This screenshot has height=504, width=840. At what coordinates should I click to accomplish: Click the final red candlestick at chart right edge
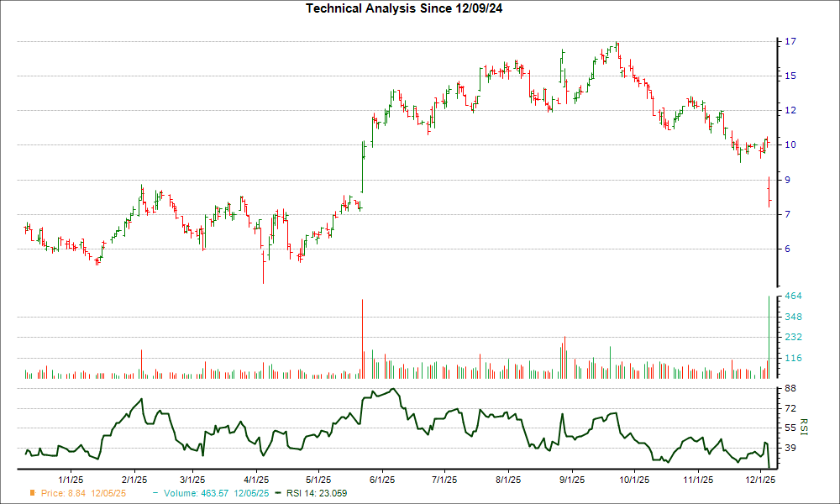pos(769,193)
